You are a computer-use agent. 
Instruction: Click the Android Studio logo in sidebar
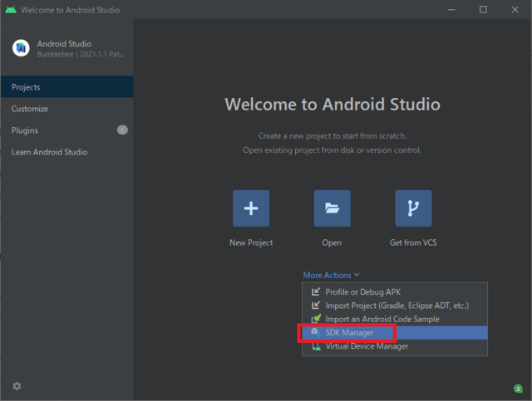point(21,48)
